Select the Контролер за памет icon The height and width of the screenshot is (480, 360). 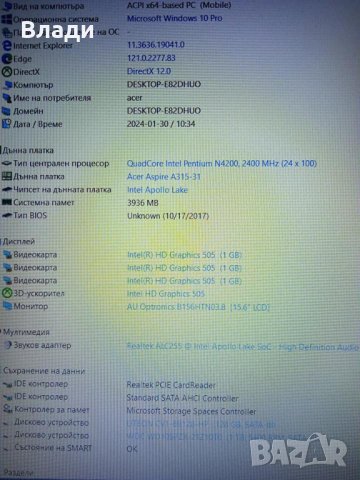[8, 409]
